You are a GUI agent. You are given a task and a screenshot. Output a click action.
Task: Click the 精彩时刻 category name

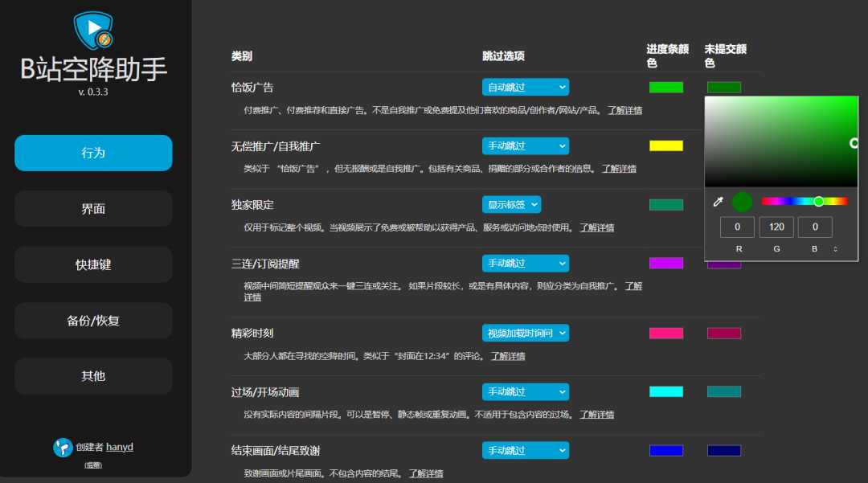pos(252,333)
